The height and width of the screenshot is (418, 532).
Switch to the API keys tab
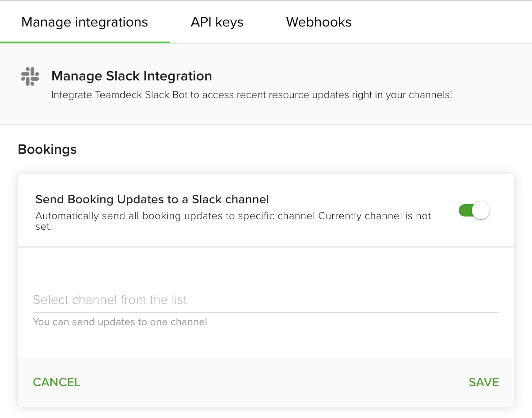point(217,22)
